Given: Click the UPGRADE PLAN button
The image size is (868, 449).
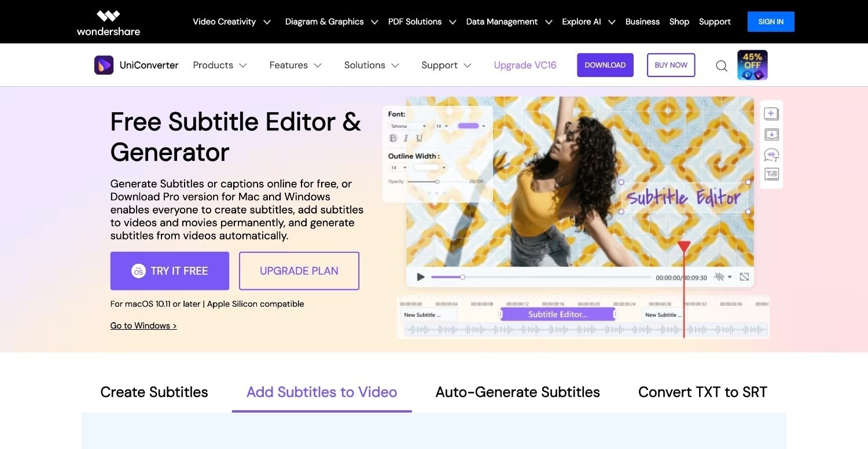Looking at the screenshot, I should pyautogui.click(x=299, y=271).
